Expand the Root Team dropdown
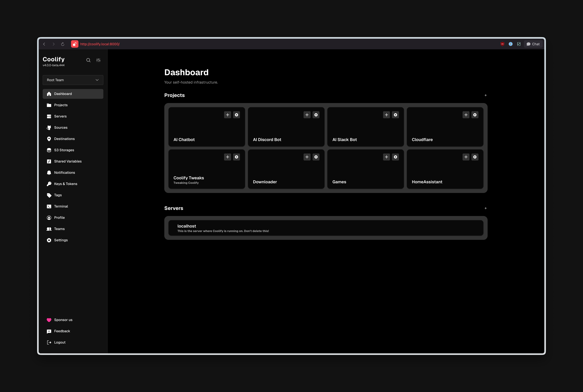This screenshot has width=583, height=392. [x=73, y=80]
